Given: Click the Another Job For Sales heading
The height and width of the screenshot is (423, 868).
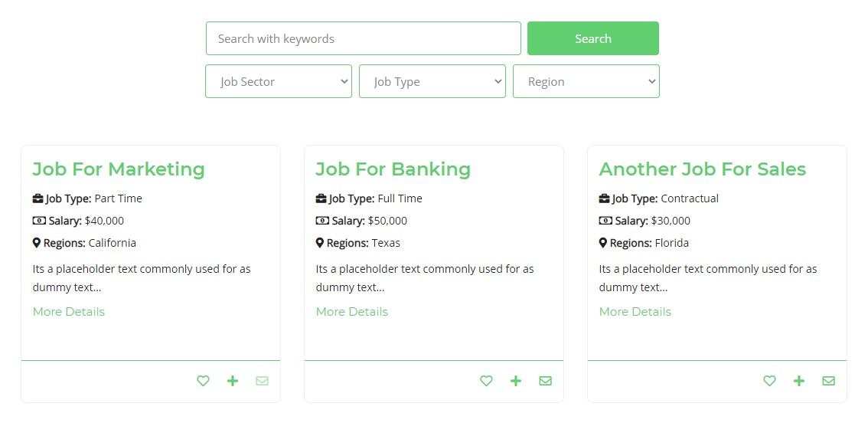Looking at the screenshot, I should (x=703, y=169).
